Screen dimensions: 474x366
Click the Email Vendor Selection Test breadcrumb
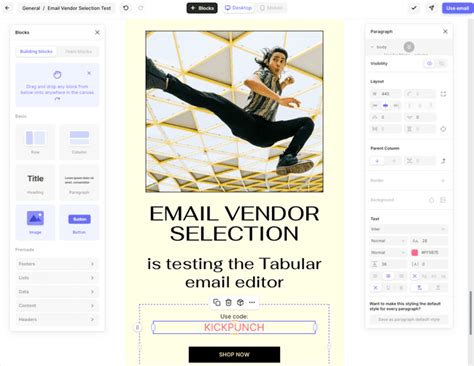coord(79,8)
